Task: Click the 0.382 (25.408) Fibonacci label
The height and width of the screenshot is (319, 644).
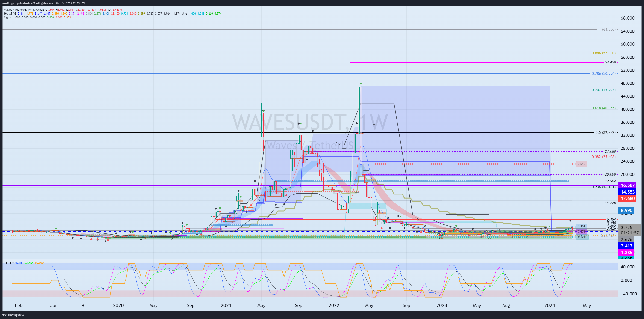Action: (603, 157)
